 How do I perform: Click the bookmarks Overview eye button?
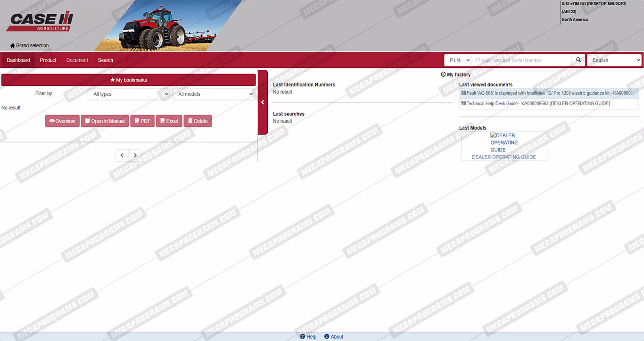[62, 121]
